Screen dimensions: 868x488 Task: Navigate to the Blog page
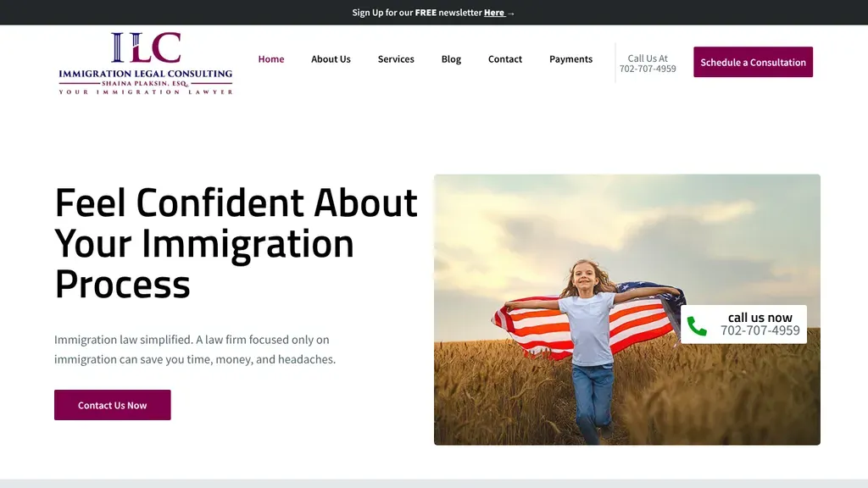tap(451, 59)
